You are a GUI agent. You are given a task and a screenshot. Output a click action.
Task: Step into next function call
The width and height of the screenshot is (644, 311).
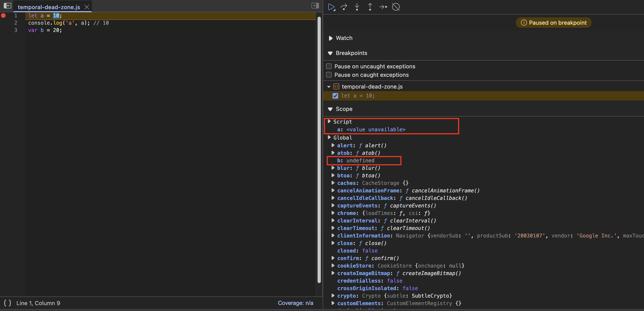357,7
